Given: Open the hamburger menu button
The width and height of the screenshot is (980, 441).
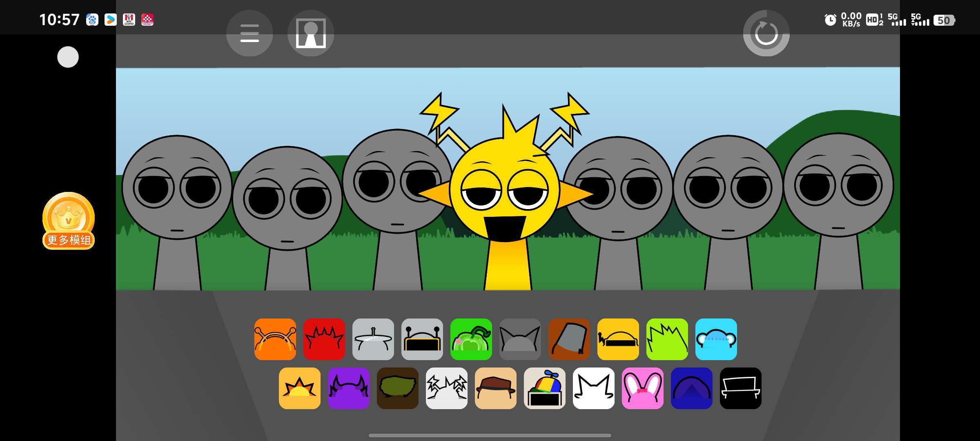Looking at the screenshot, I should click(x=249, y=33).
